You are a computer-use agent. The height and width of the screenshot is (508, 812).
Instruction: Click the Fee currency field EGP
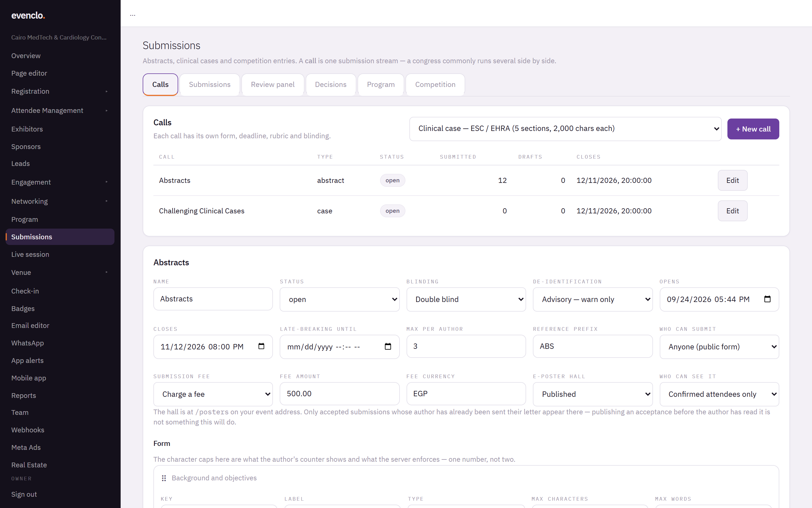coord(466,393)
